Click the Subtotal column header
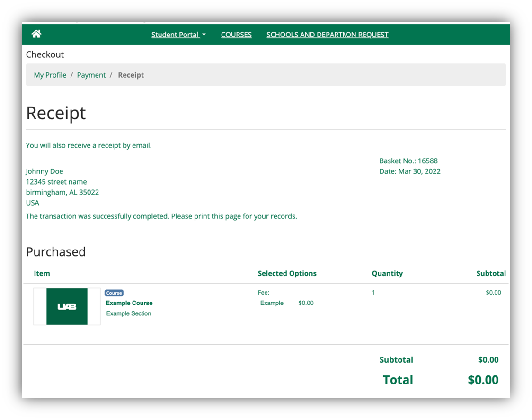The width and height of the screenshot is (532, 420). 491,273
